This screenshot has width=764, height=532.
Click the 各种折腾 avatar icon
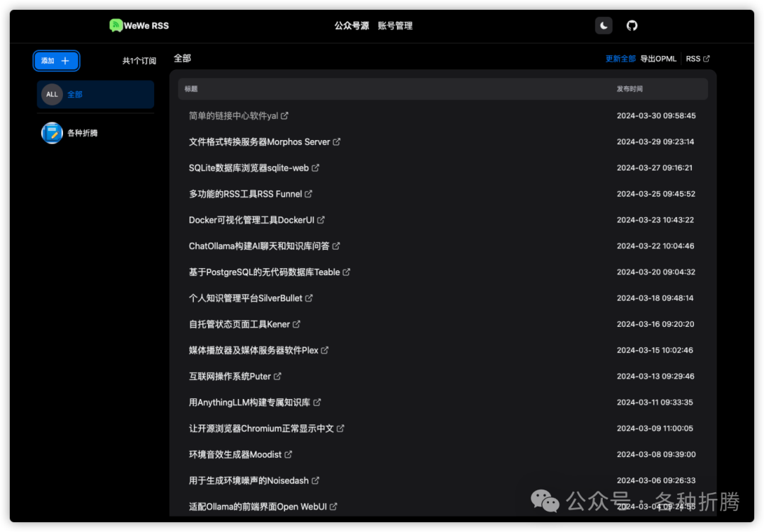click(x=52, y=133)
